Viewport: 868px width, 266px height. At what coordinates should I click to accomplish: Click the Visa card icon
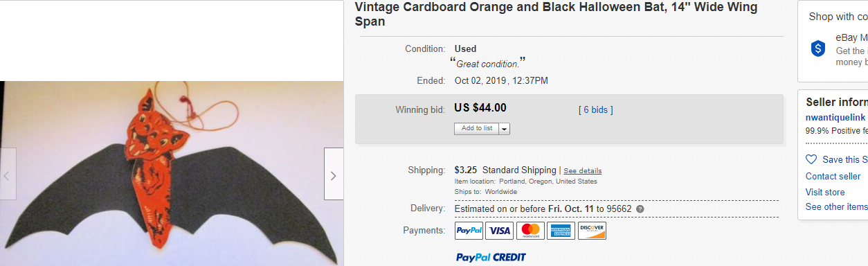(x=499, y=231)
